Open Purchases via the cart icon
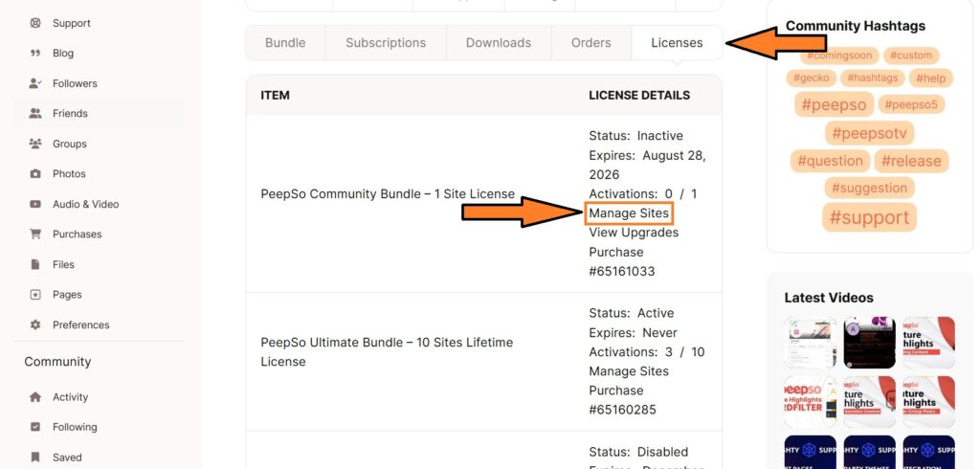The image size is (980, 469). (35, 234)
